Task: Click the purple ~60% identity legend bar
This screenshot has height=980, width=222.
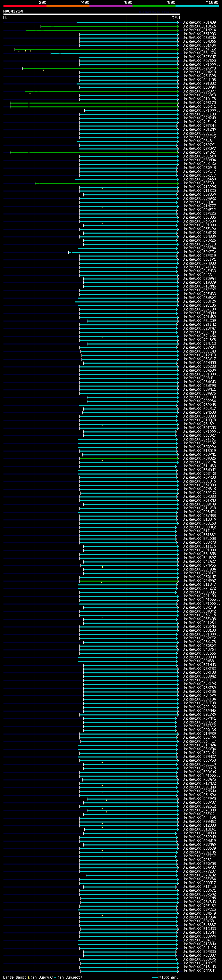Action: (x=111, y=6)
